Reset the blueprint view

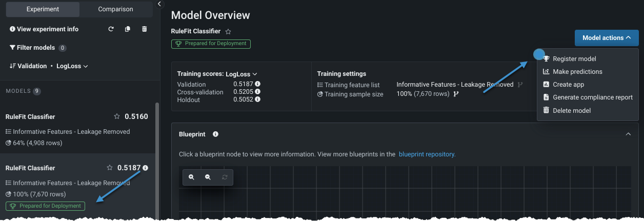coord(224,177)
